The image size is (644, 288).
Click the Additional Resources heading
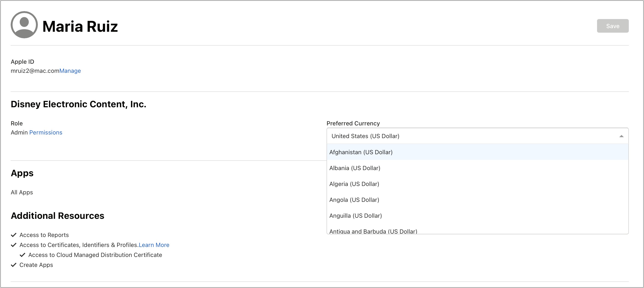57,216
